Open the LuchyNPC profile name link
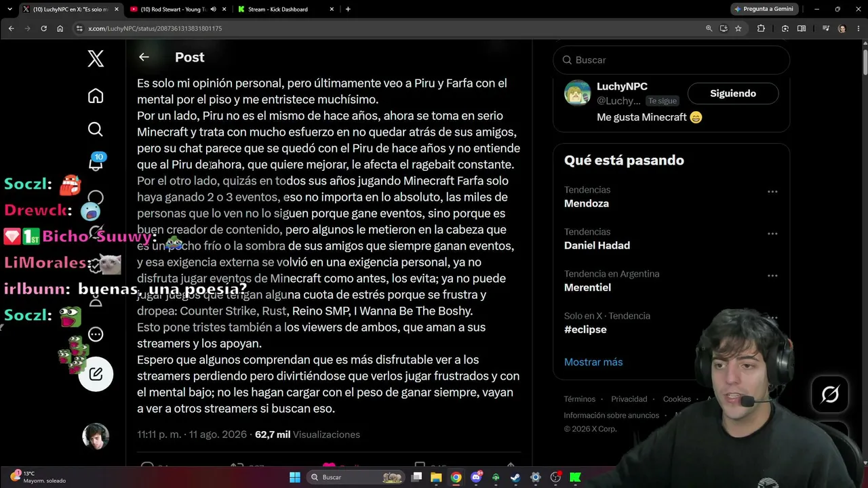The height and width of the screenshot is (488, 868). coord(622,86)
